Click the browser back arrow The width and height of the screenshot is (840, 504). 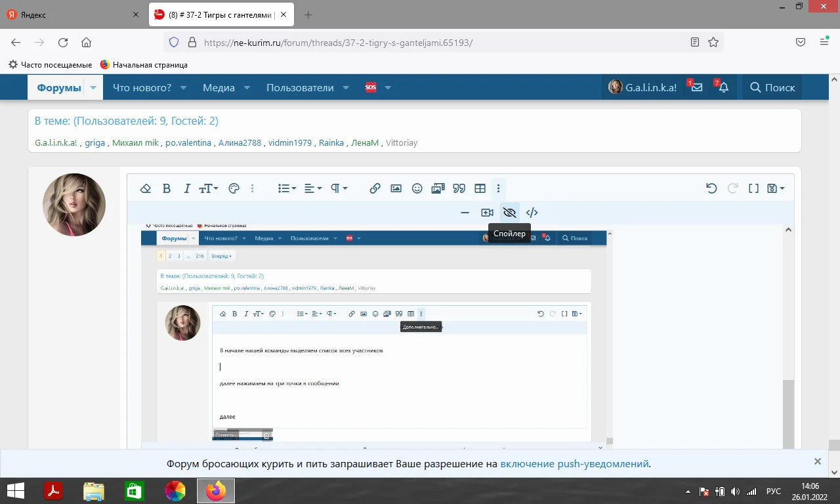tap(16, 42)
